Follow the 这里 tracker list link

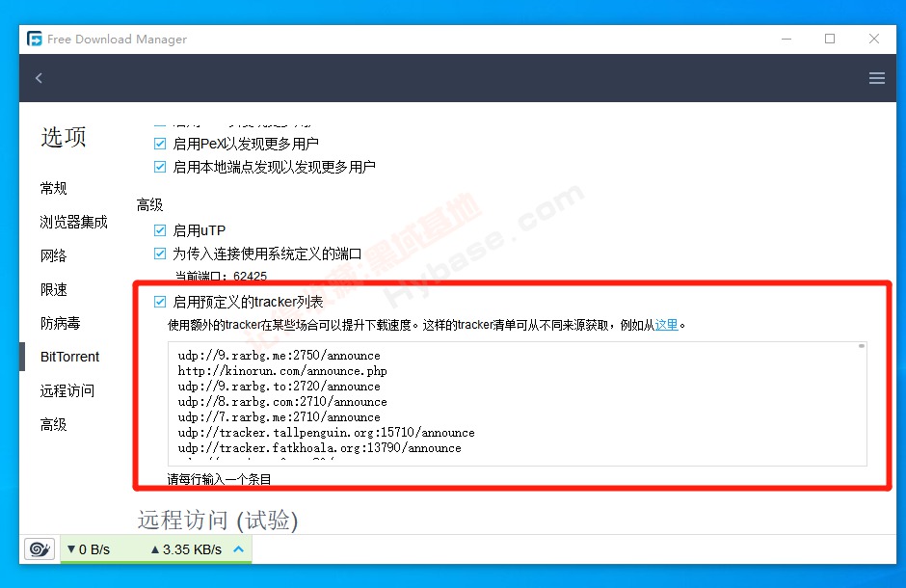click(666, 325)
